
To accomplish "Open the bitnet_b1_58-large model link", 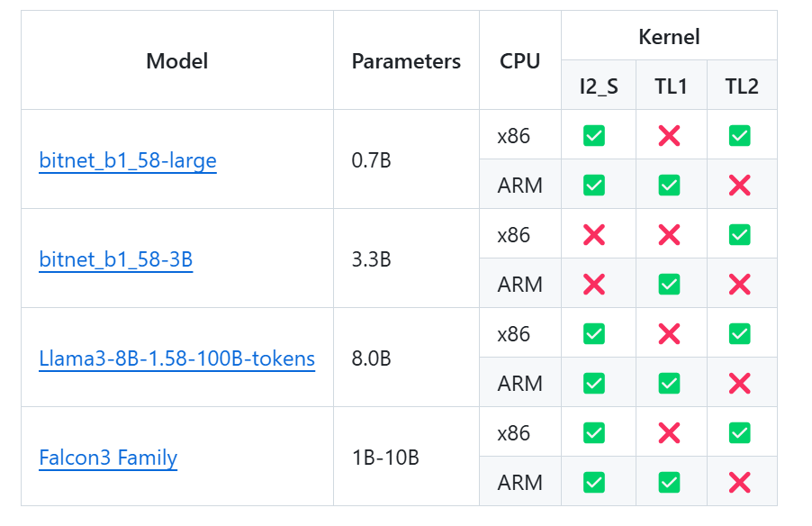I will click(128, 160).
